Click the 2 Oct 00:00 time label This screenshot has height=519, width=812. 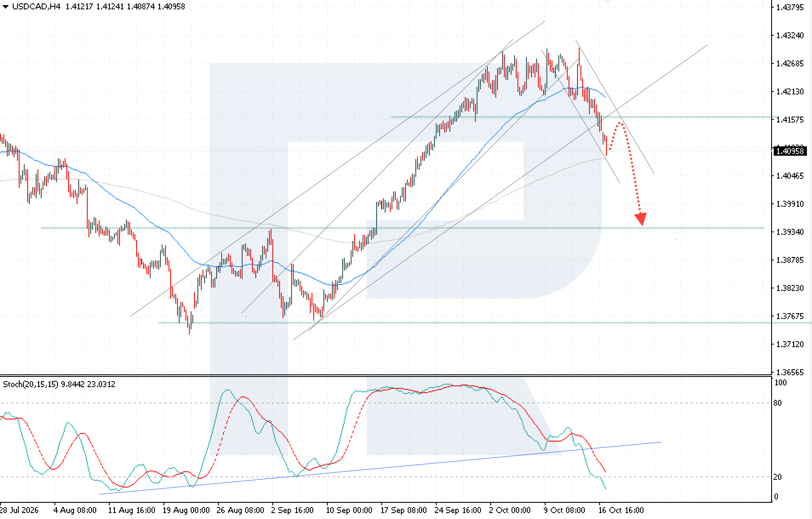(x=510, y=510)
